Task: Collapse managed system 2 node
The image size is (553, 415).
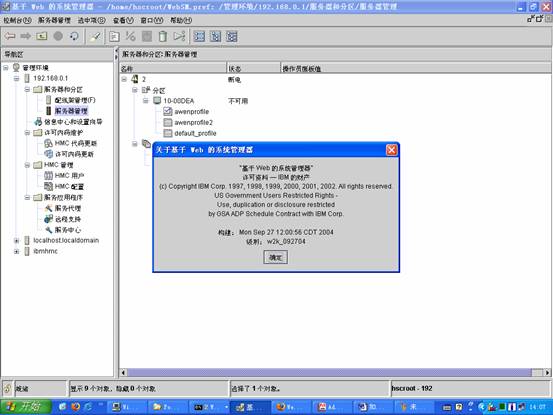Action: coord(124,79)
